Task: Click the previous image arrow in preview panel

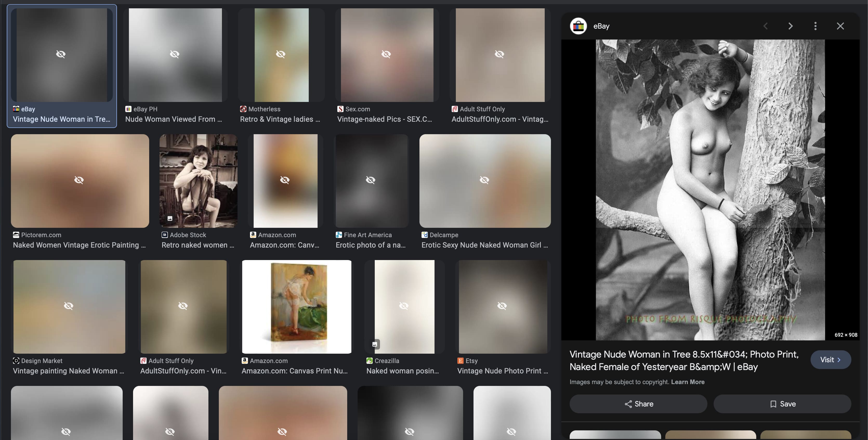Action: (x=766, y=26)
